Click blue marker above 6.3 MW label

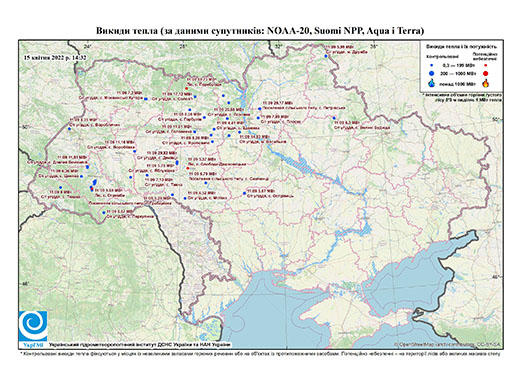tap(334, 118)
